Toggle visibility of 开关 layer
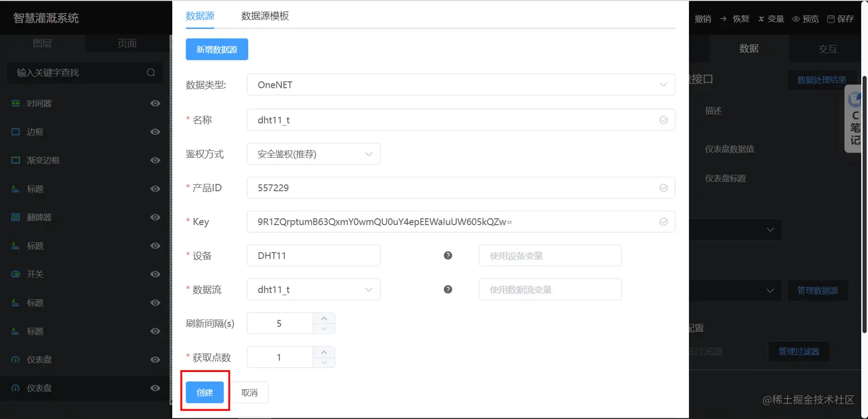This screenshot has width=868, height=419. tap(155, 274)
